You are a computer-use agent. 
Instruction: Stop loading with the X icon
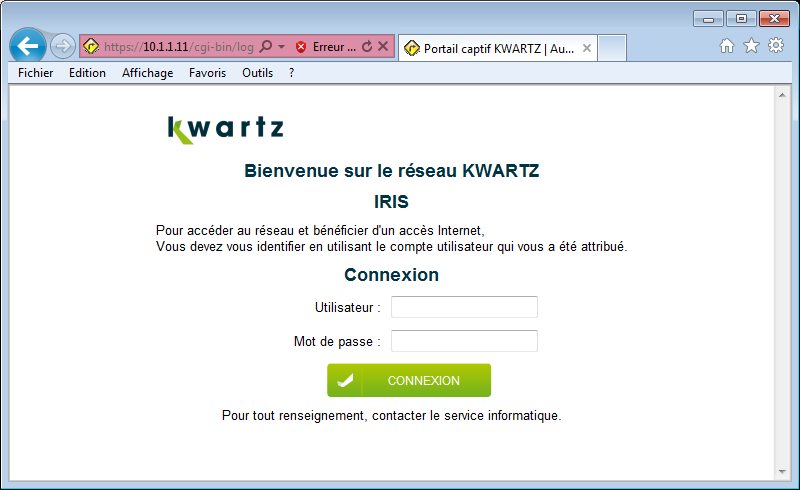(383, 46)
